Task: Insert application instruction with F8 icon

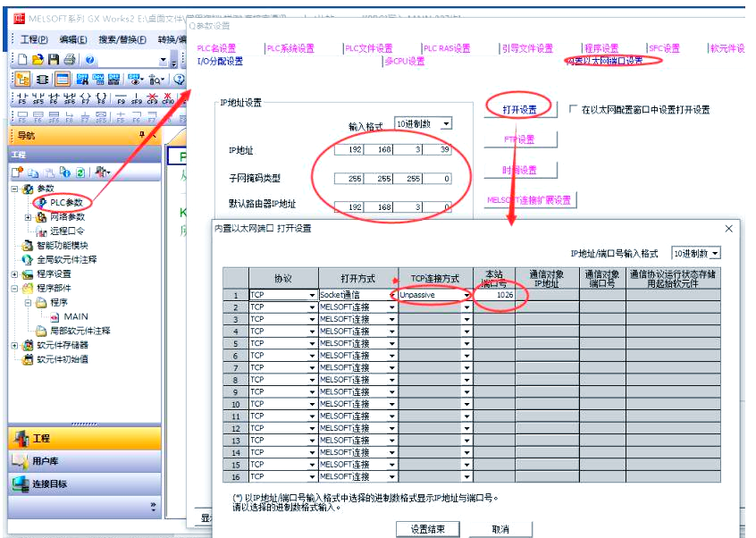Action: [101, 98]
